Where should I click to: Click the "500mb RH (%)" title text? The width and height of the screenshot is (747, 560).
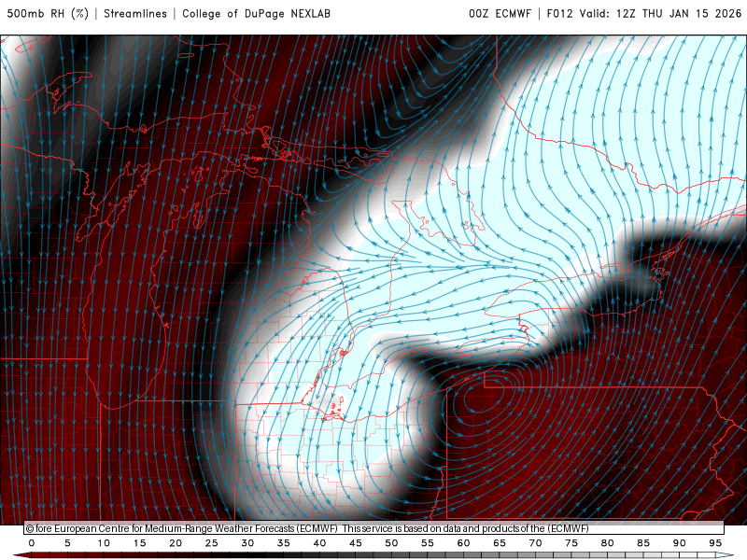pos(48,14)
